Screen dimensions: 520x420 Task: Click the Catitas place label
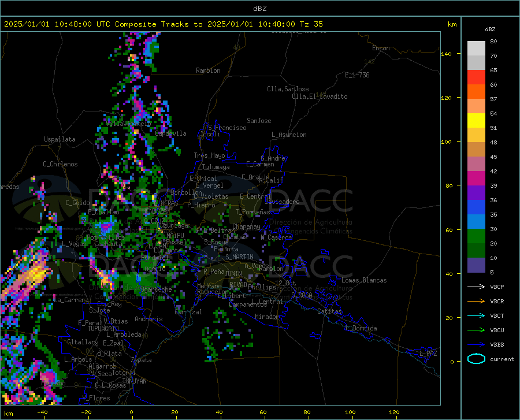[x=329, y=311]
